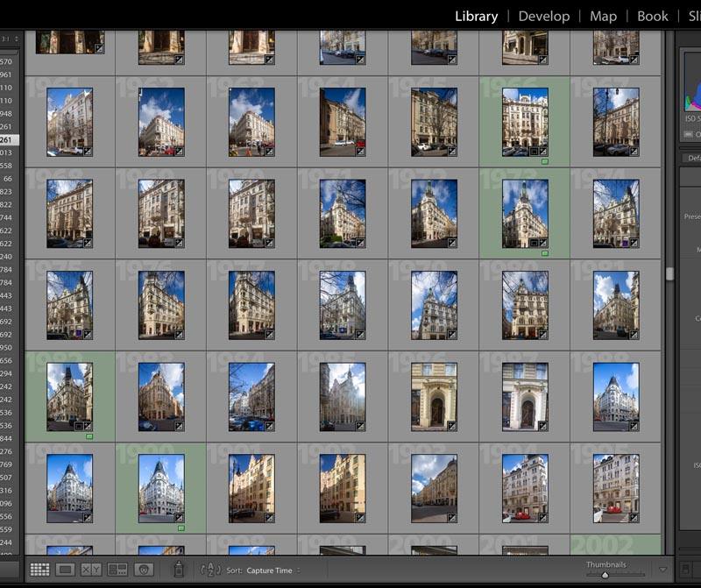
Task: Toggle the green label under photo 1990
Action: (181, 528)
